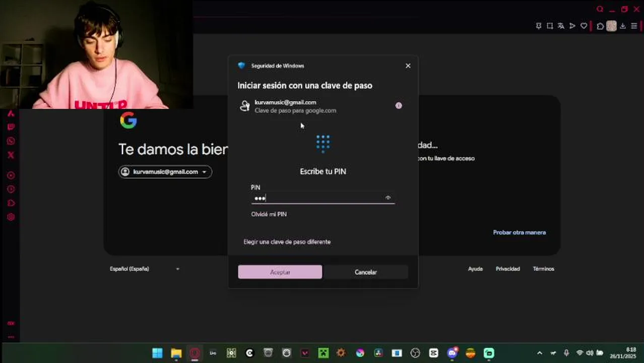Click inside the PIN input field
Viewport: 644px width, 363px height.
[x=323, y=198]
